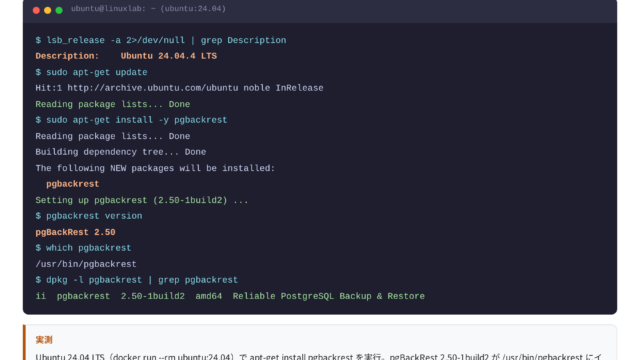
Task: Click the orange '実測' heading in the note box
Action: click(x=44, y=340)
